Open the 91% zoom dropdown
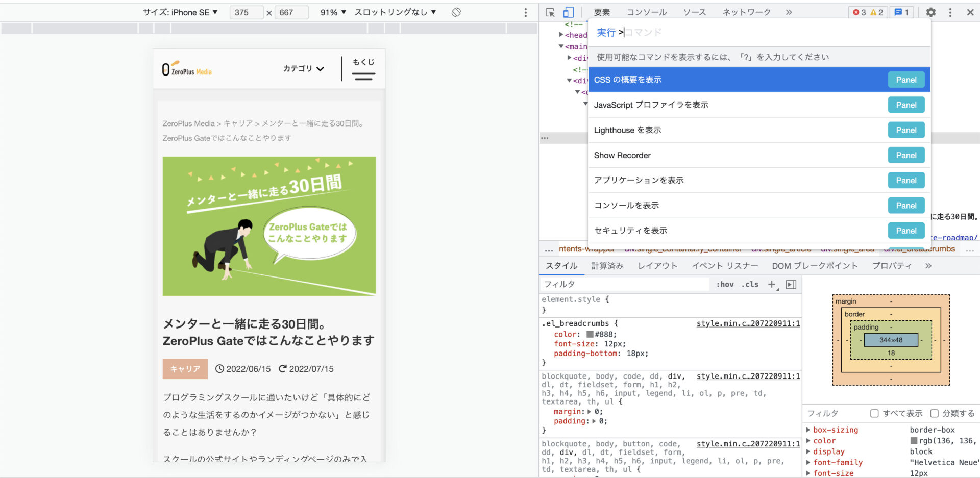 point(333,12)
